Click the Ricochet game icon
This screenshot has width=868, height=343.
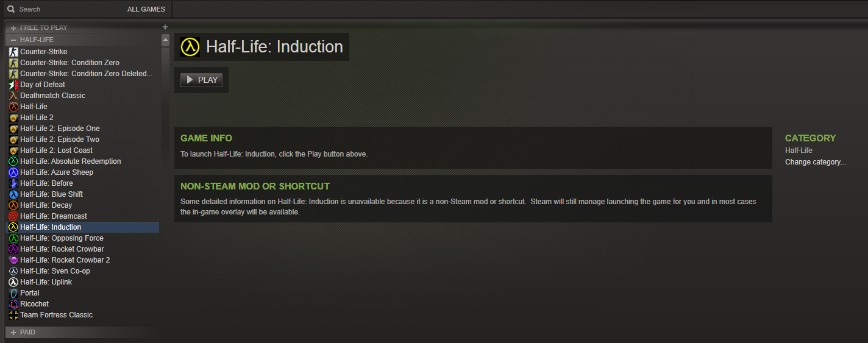tap(13, 304)
